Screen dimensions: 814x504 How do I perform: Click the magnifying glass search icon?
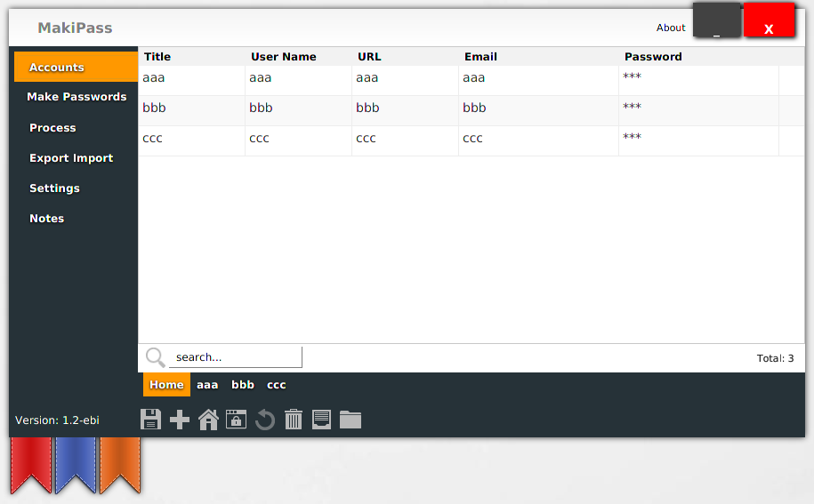155,357
